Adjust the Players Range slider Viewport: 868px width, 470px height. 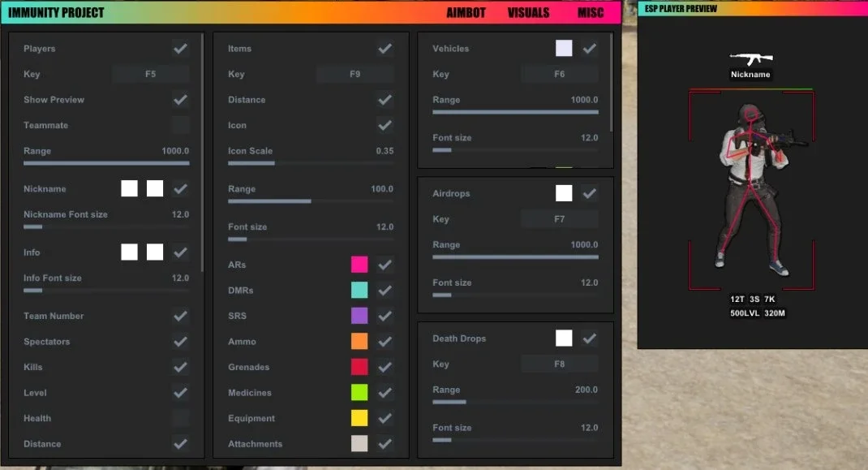tap(106, 163)
